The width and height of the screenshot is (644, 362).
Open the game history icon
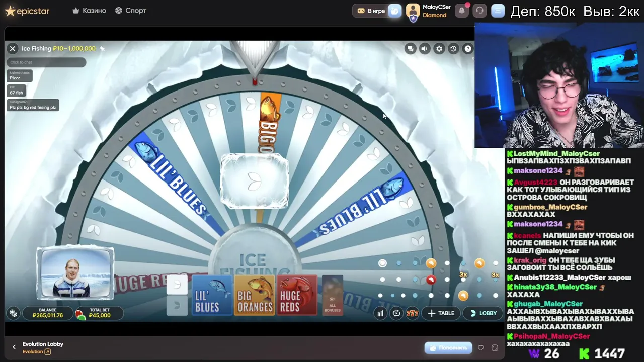point(453,49)
